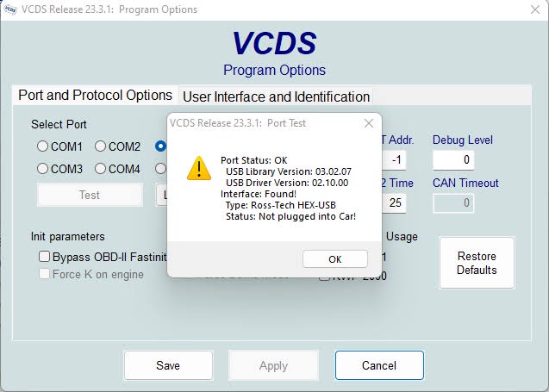Toggle Force K on engine checkbox
549x392 pixels.
(x=45, y=275)
